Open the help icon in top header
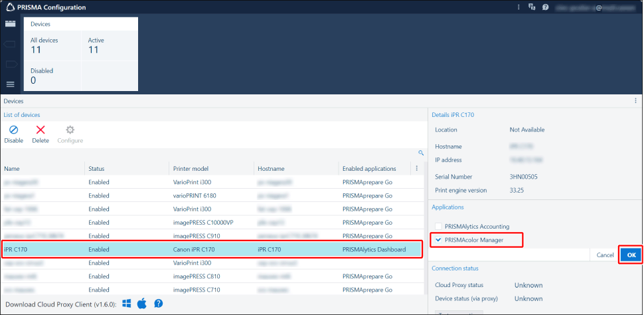644x315 pixels. click(545, 7)
